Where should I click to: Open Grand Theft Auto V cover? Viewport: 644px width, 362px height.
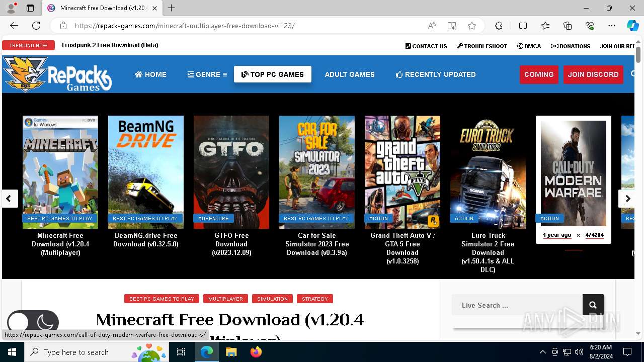(x=403, y=172)
